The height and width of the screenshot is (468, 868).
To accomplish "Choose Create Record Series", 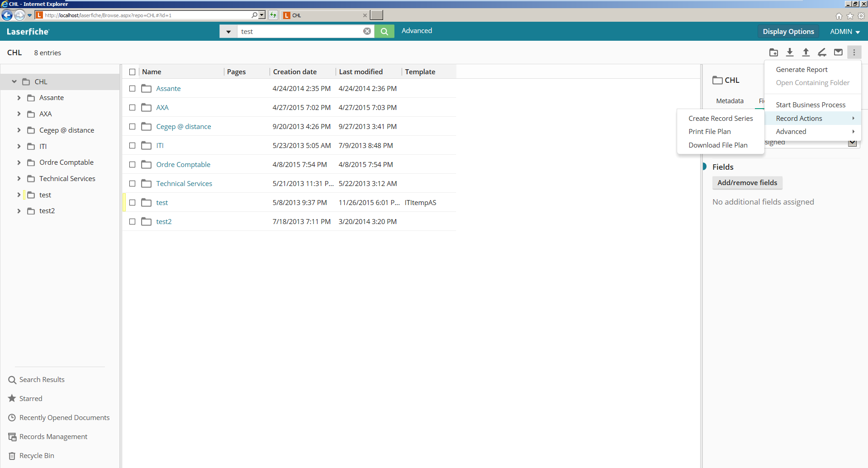I will [721, 119].
